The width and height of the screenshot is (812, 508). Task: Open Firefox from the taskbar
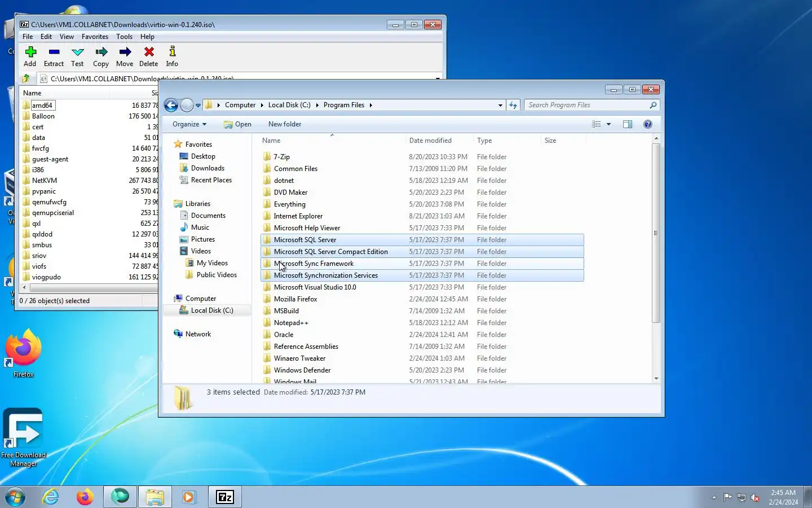tap(85, 497)
